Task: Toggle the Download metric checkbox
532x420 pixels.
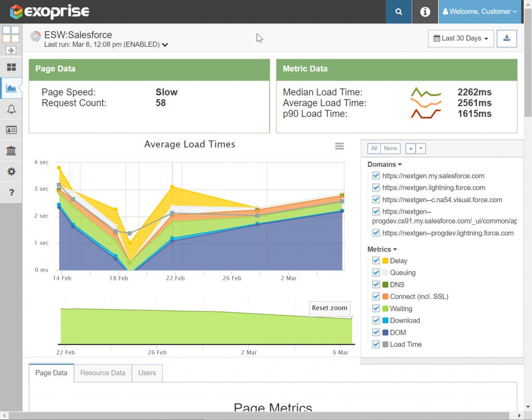Action: 376,320
